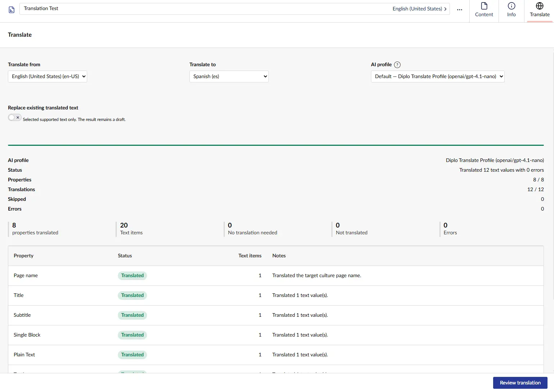Click the '12 / 12' translations value
The height and width of the screenshot is (392, 554).
[536, 190]
